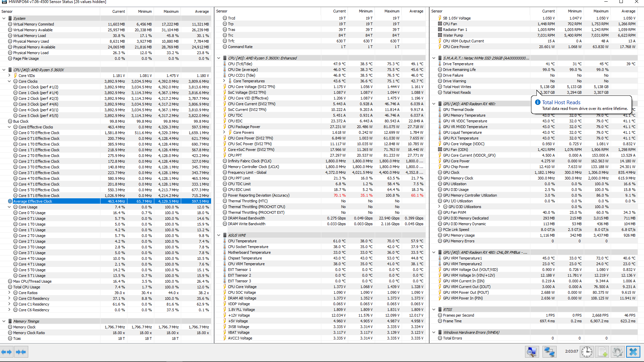
Task: Select the S.M.A.R.T.: Netac NVMe SSD group header
Action: (534, 58)
